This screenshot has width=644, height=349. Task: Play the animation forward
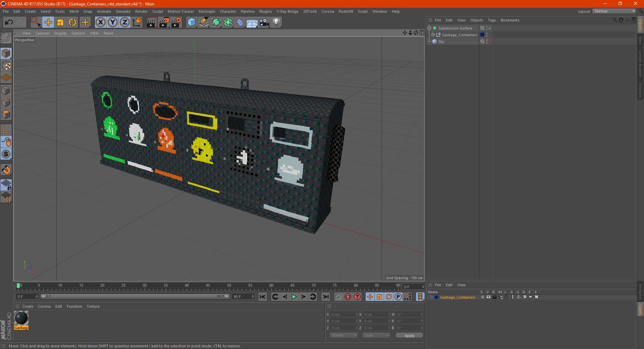coord(293,297)
